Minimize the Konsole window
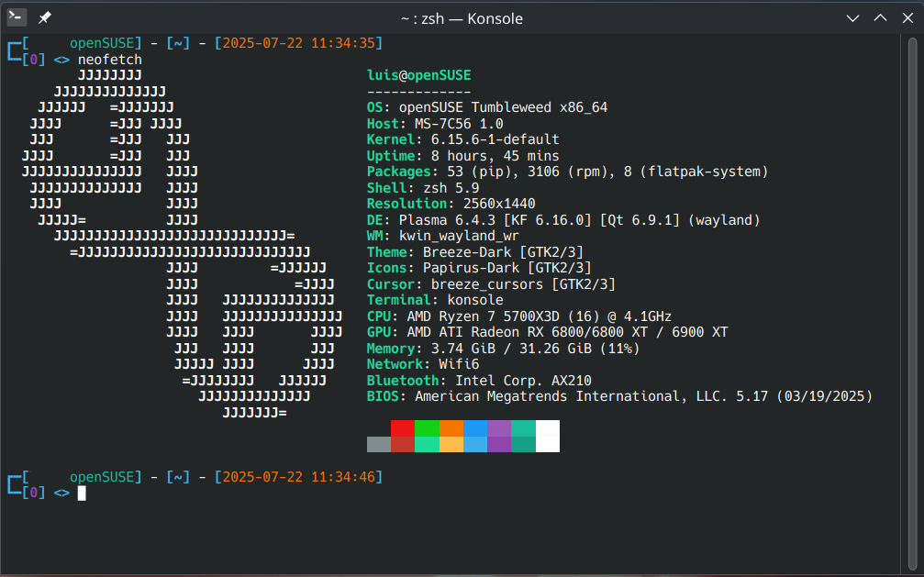Viewport: 924px width, 577px height. pos(852,18)
